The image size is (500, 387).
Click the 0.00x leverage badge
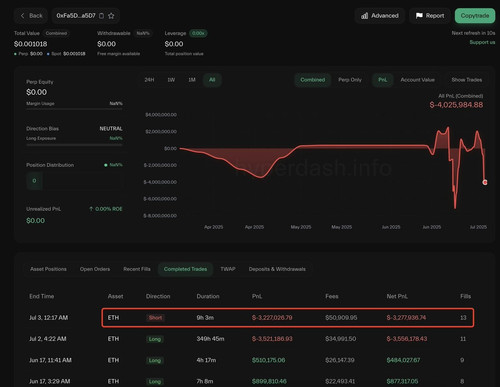pos(198,33)
